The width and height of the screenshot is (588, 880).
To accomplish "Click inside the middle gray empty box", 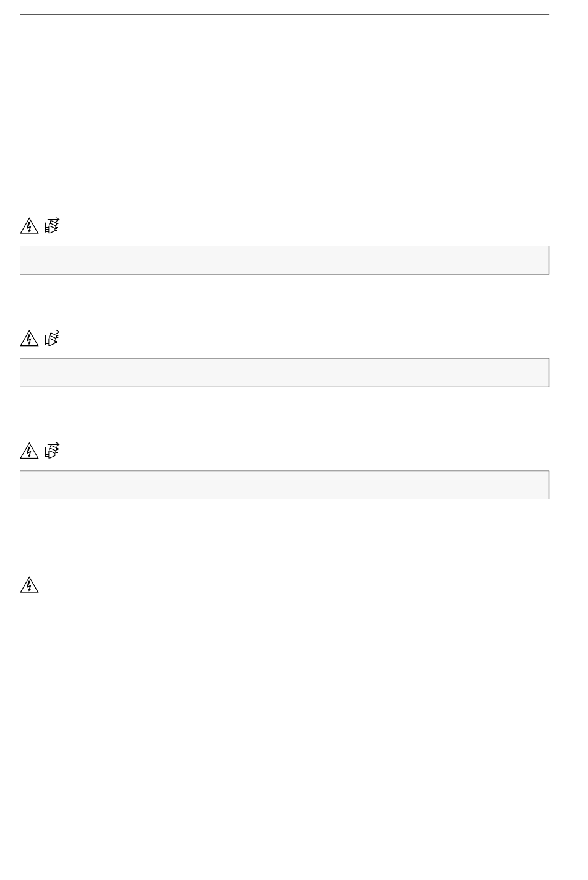I will (285, 373).
